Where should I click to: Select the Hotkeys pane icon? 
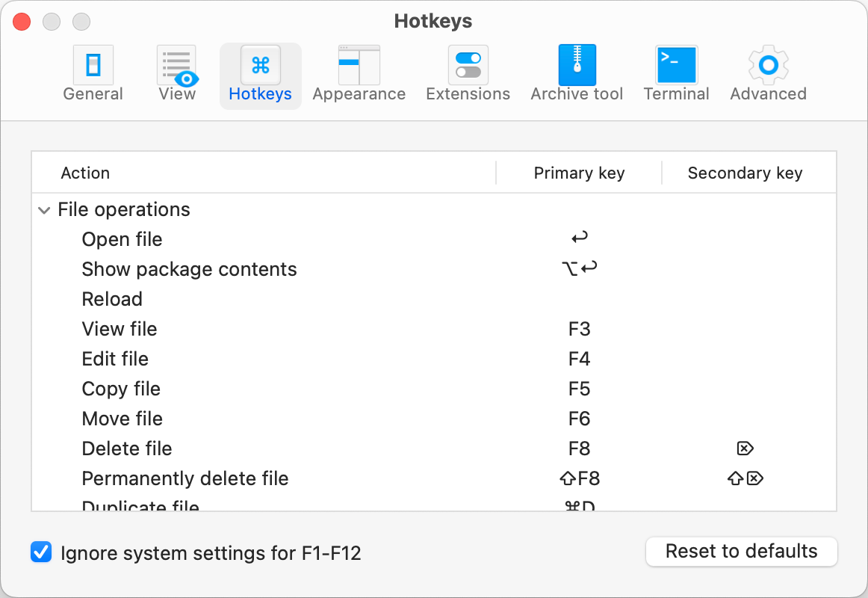(x=260, y=73)
